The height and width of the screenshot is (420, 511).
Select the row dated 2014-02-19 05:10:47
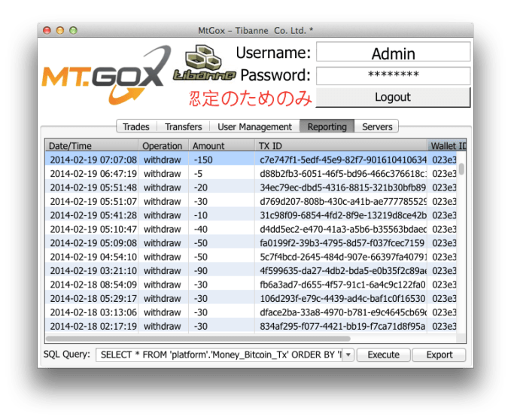[x=251, y=229]
